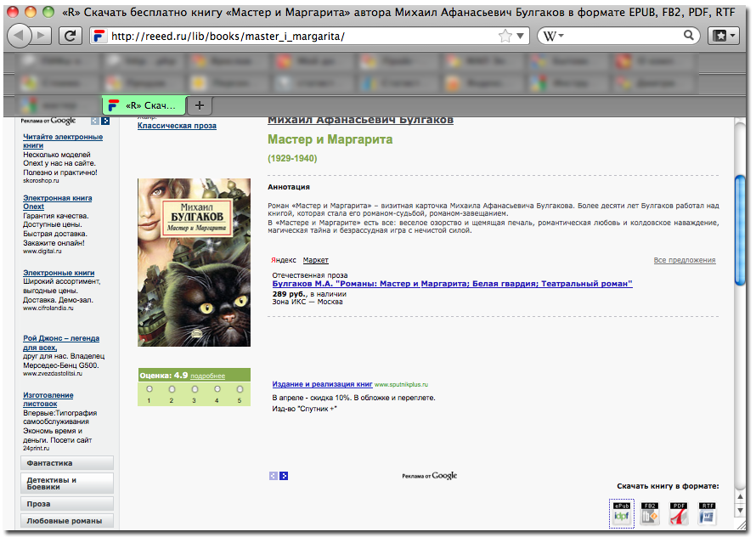Click the Master and Margarita book cover
756x543 pixels.
[x=194, y=262]
